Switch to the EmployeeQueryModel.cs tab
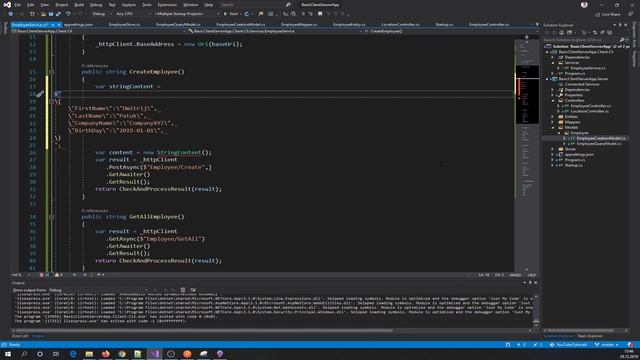Image resolution: width=640 pixels, height=360 pixels. pyautogui.click(x=178, y=24)
